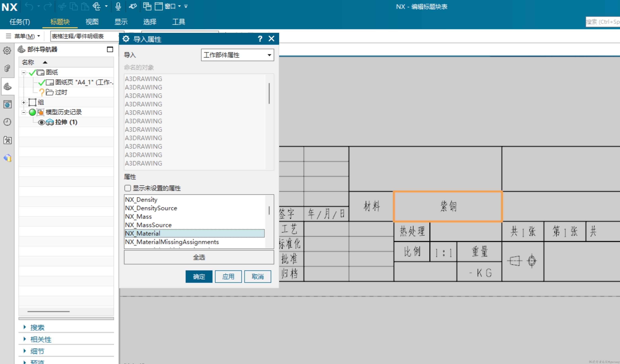620x364 pixels.
Task: Click the 全选 button
Action: click(x=199, y=257)
